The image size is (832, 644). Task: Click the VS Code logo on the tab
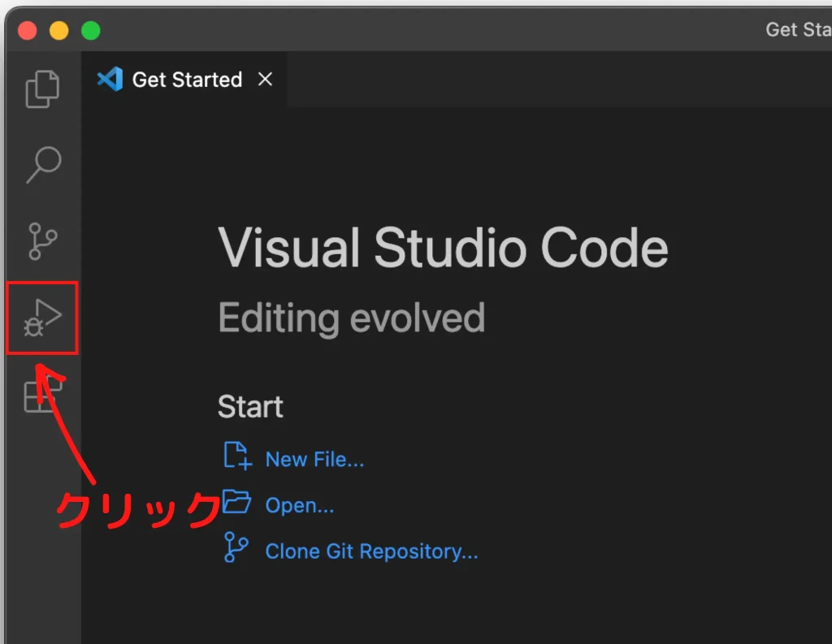(110, 80)
